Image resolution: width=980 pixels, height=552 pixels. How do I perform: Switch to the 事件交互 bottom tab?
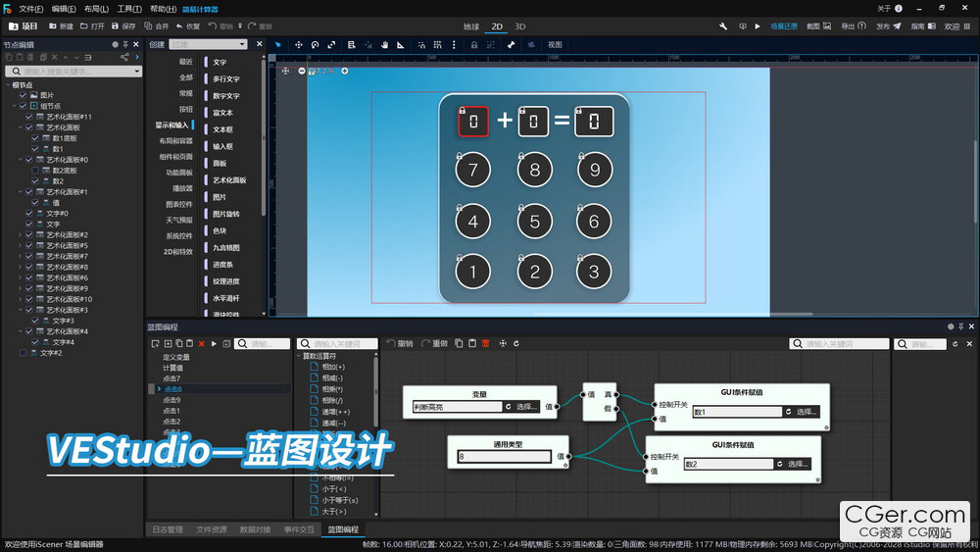point(299,529)
